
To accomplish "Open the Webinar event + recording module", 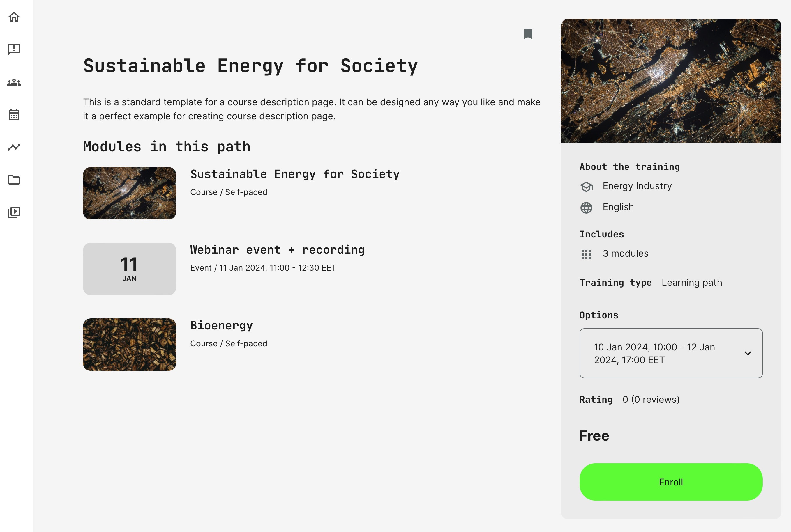I will click(277, 250).
